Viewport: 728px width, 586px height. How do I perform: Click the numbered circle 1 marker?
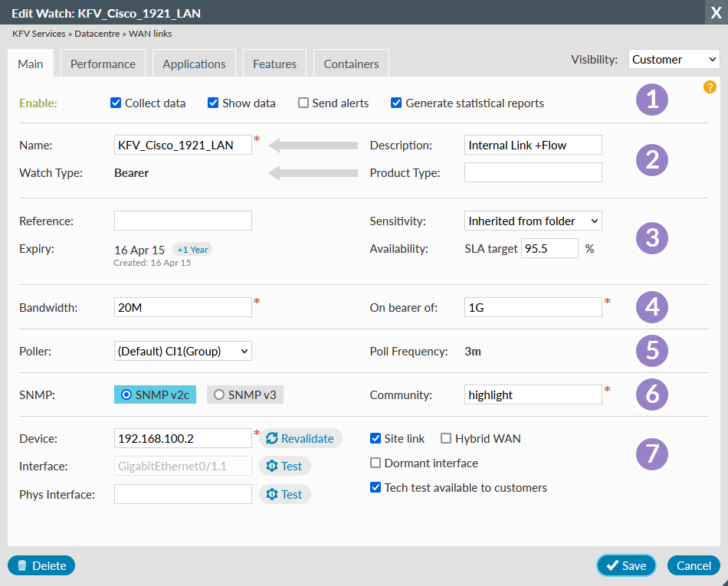click(x=652, y=101)
